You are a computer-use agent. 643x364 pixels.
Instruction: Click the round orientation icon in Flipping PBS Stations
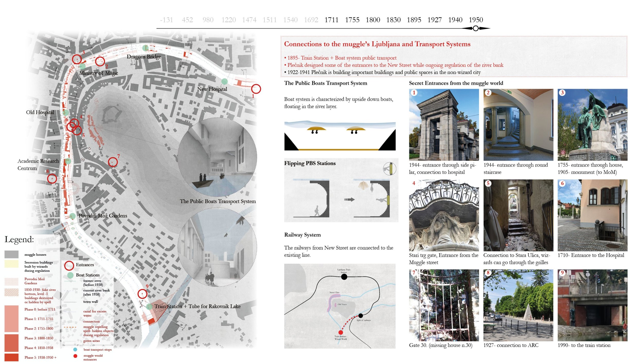click(389, 169)
